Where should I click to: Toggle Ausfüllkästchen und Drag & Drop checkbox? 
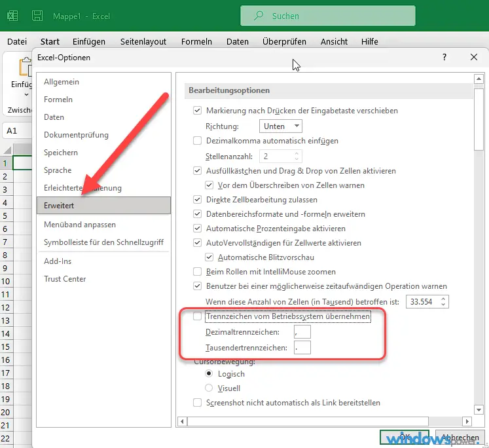click(197, 171)
